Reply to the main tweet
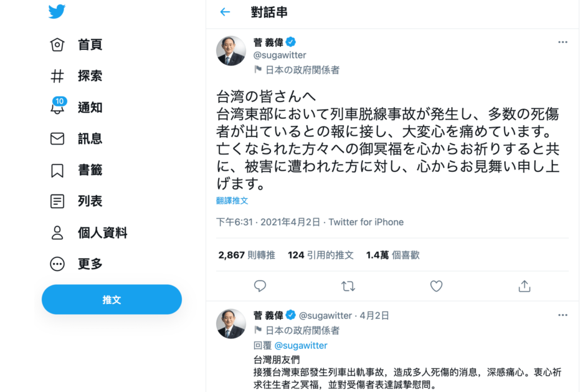Image resolution: width=580 pixels, height=392 pixels. (260, 286)
